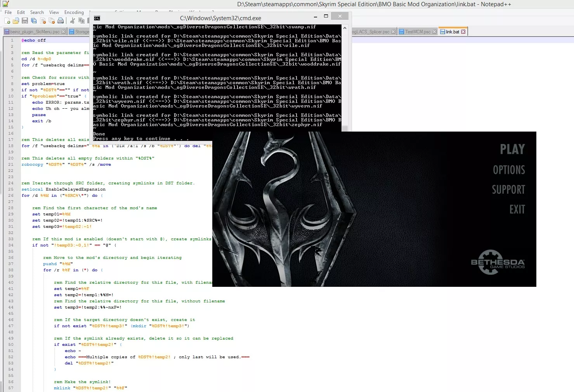Switch to the Storage tab
This screenshot has width=574, height=392.
point(79,32)
